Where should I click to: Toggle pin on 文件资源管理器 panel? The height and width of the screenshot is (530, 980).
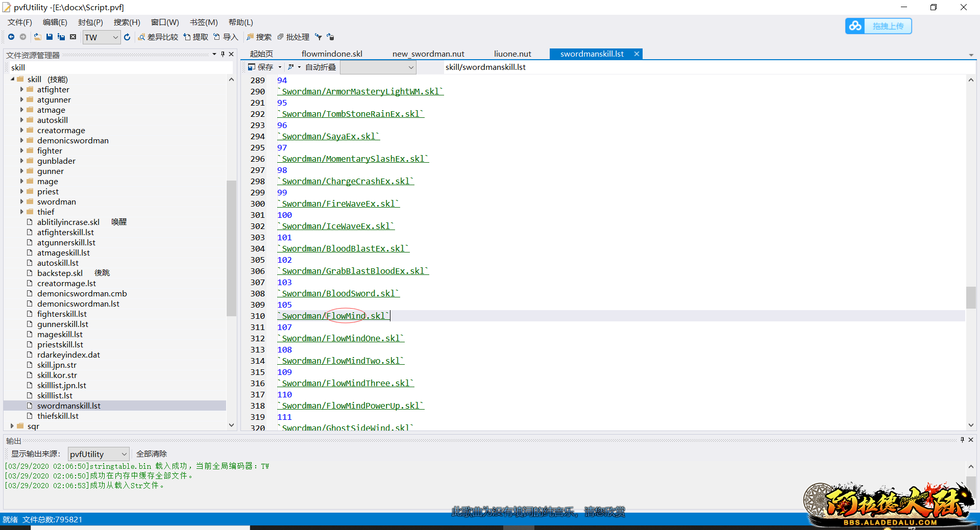(223, 54)
